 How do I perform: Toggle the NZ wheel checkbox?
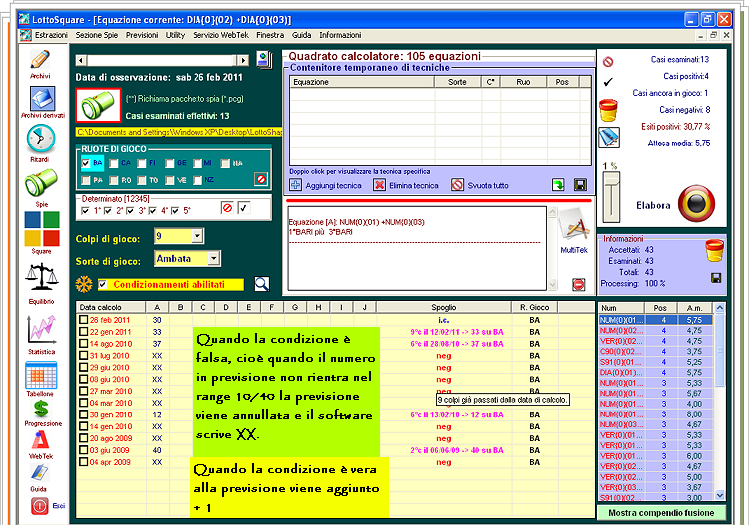click(x=198, y=180)
